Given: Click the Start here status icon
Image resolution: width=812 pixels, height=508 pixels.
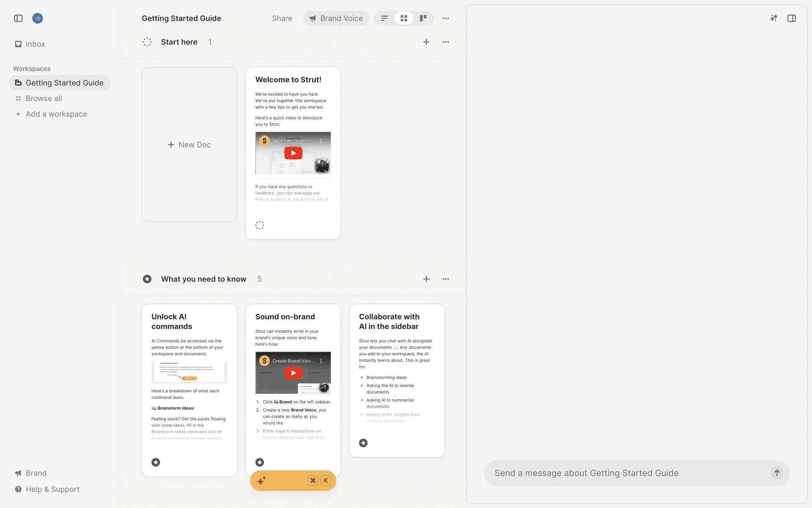Looking at the screenshot, I should click(x=147, y=42).
